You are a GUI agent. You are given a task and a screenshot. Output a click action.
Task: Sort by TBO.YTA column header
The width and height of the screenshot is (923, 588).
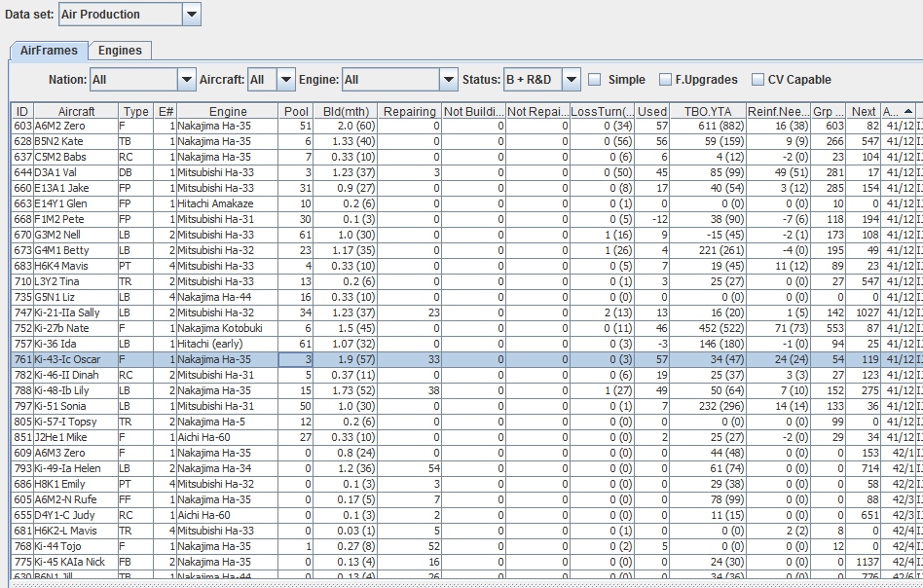[708, 111]
